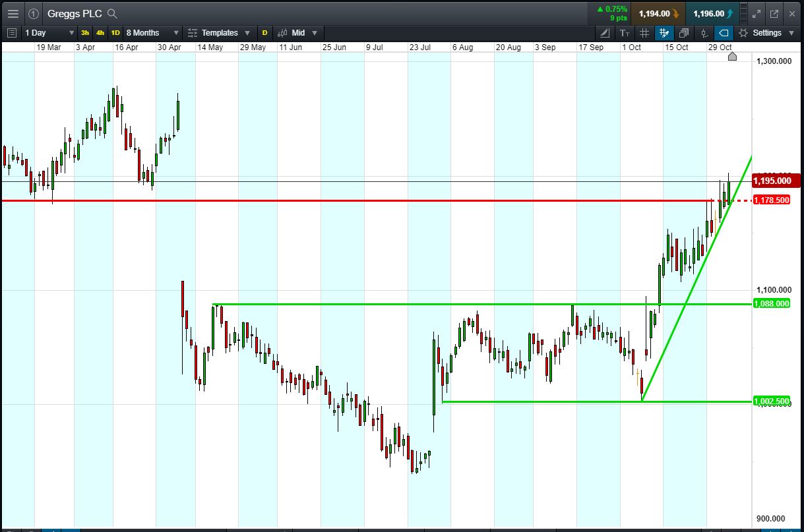
Task: Click the current price 1,195.000 label
Action: point(776,181)
